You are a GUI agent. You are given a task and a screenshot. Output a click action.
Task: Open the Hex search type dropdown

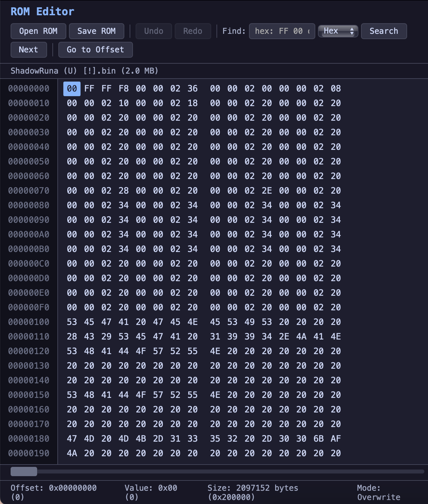[338, 31]
